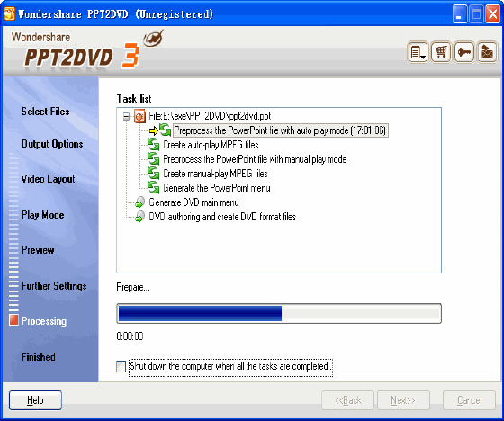Go to the Further Settings step
504x421 pixels.
point(54,286)
